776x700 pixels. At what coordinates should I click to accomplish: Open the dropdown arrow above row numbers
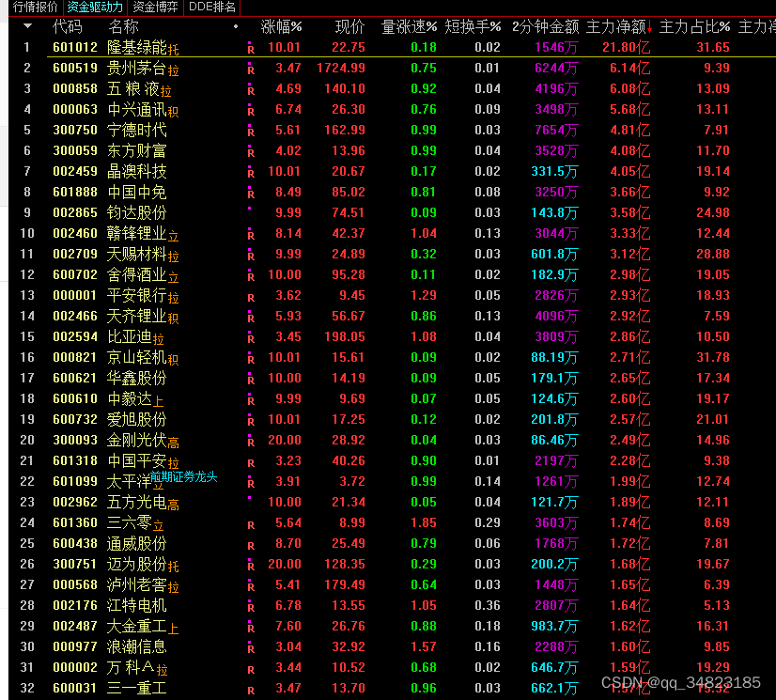click(28, 25)
